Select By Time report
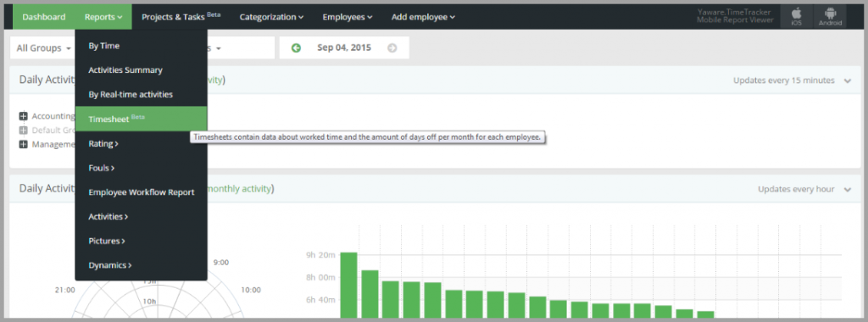This screenshot has width=868, height=322. (142, 46)
